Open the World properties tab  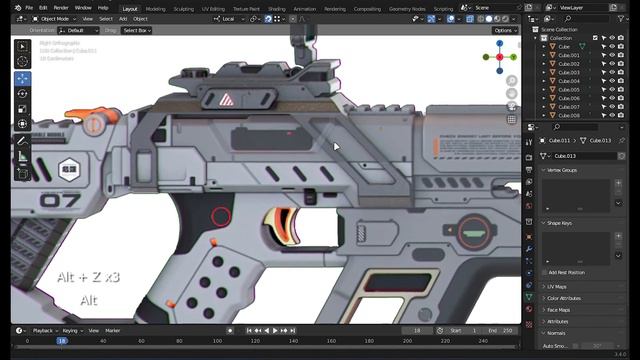pos(529,206)
